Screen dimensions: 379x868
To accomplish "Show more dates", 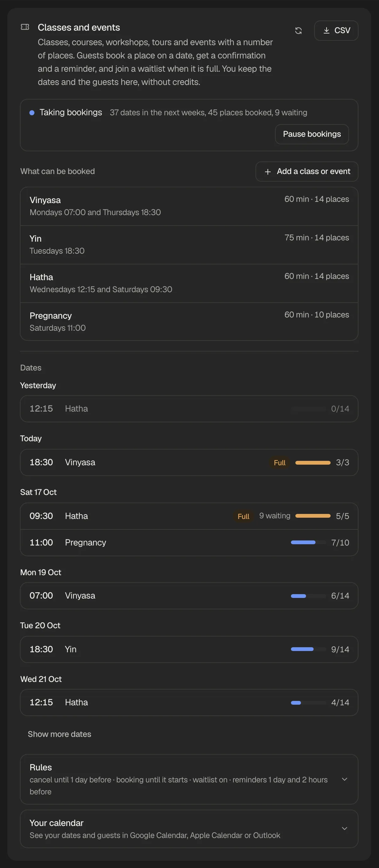I will click(x=59, y=734).
